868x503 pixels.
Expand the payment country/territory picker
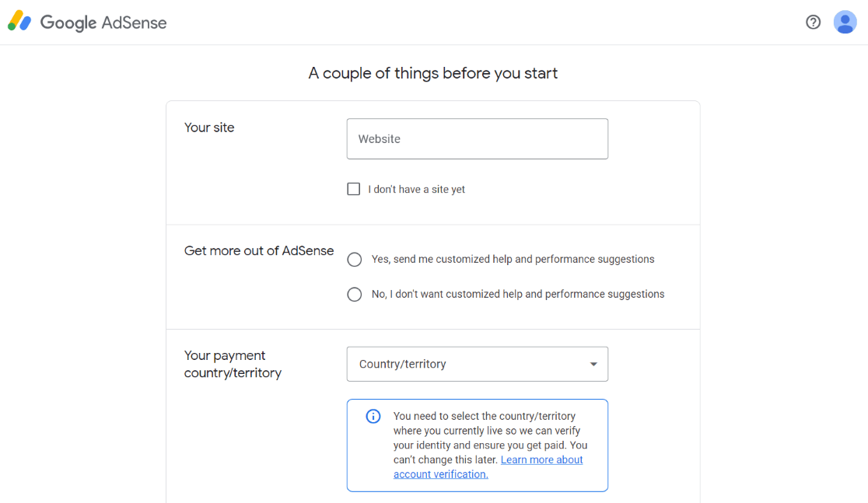pos(477,364)
